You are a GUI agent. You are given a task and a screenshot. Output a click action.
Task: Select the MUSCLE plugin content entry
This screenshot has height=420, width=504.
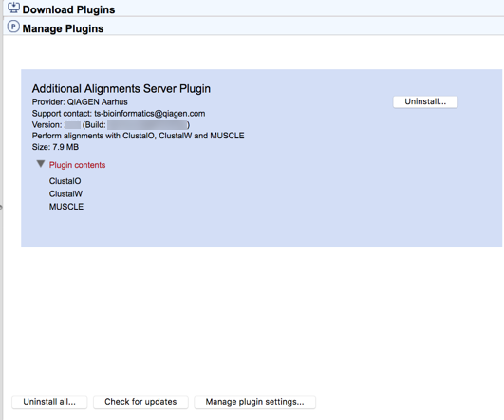pyautogui.click(x=66, y=207)
